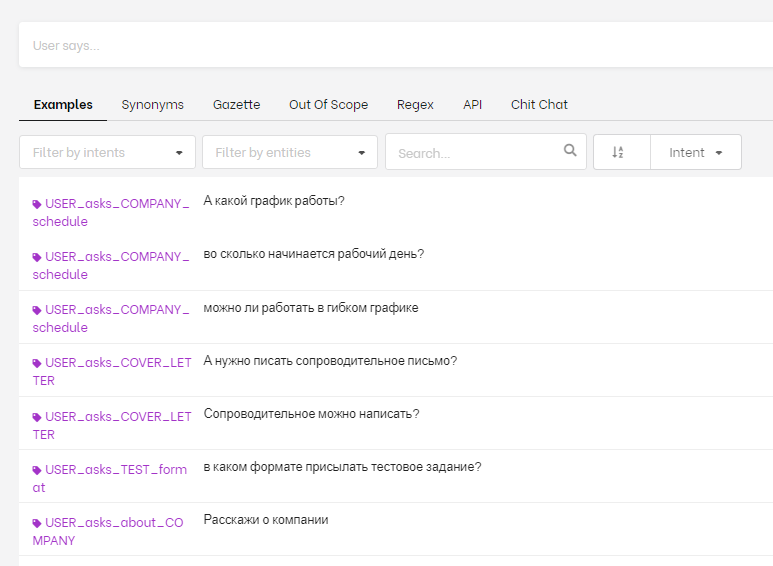Click the 'User says...' input field
This screenshot has height=566, width=773.
pyautogui.click(x=390, y=46)
